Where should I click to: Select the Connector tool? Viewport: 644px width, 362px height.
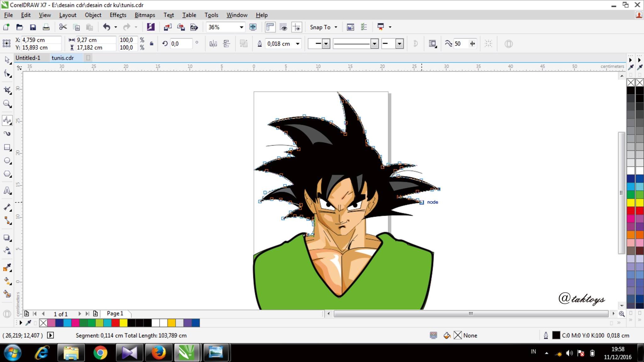(7, 220)
